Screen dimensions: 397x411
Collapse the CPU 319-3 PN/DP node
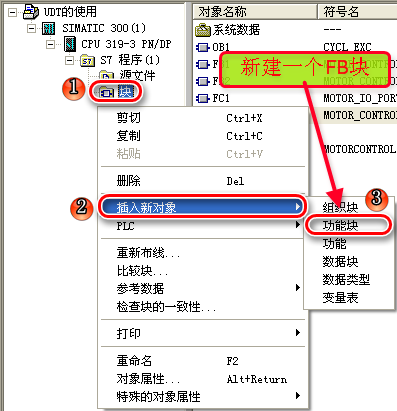coord(51,44)
